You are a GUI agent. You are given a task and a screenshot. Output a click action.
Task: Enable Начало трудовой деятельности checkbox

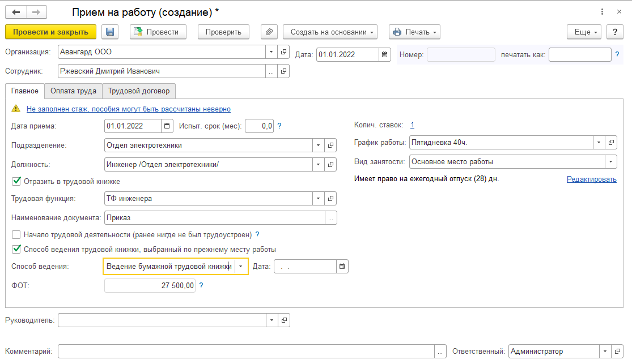pyautogui.click(x=16, y=234)
